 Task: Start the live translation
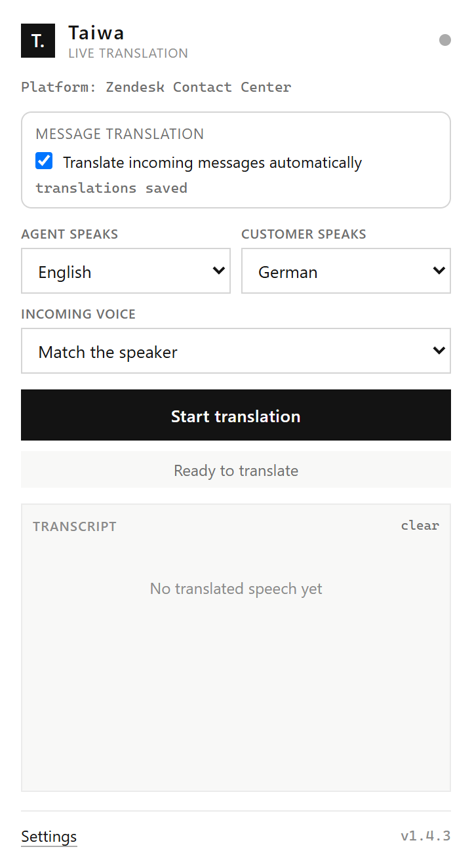(x=236, y=415)
